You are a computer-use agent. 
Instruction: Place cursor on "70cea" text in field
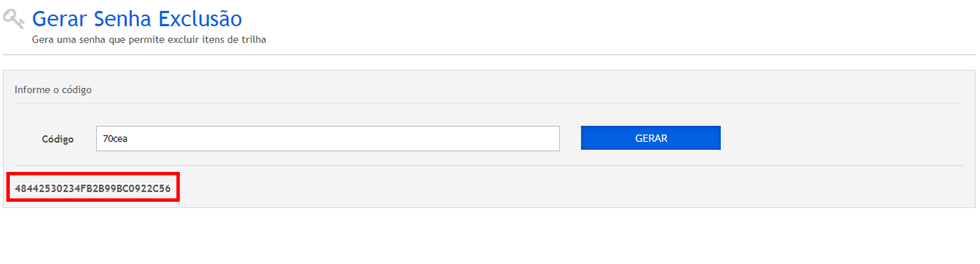click(x=115, y=139)
